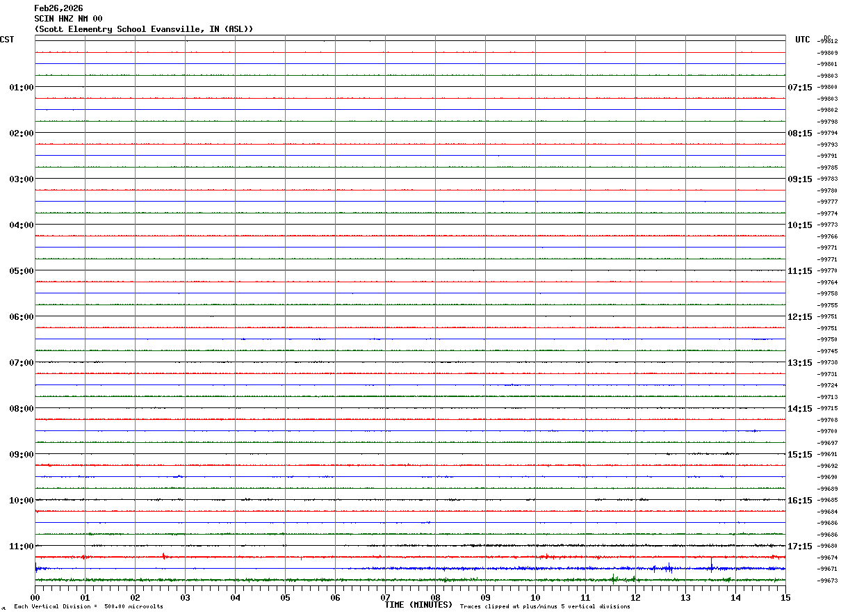Click the DC offset value -99697
The width and height of the screenshot is (841, 616).
click(827, 443)
